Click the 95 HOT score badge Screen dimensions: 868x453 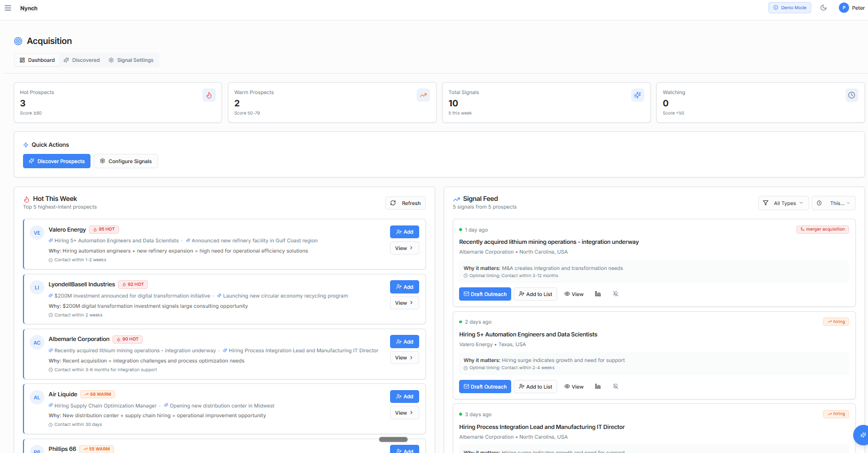pyautogui.click(x=104, y=230)
